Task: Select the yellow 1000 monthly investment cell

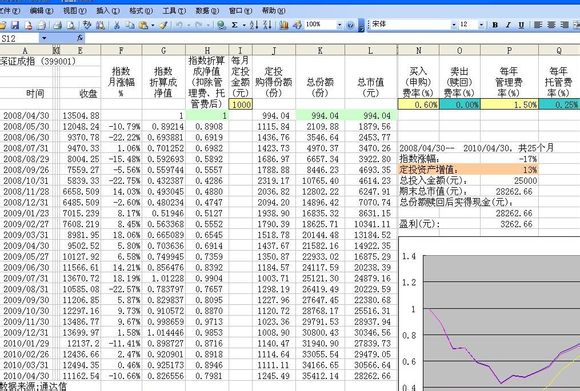Action: [241, 104]
